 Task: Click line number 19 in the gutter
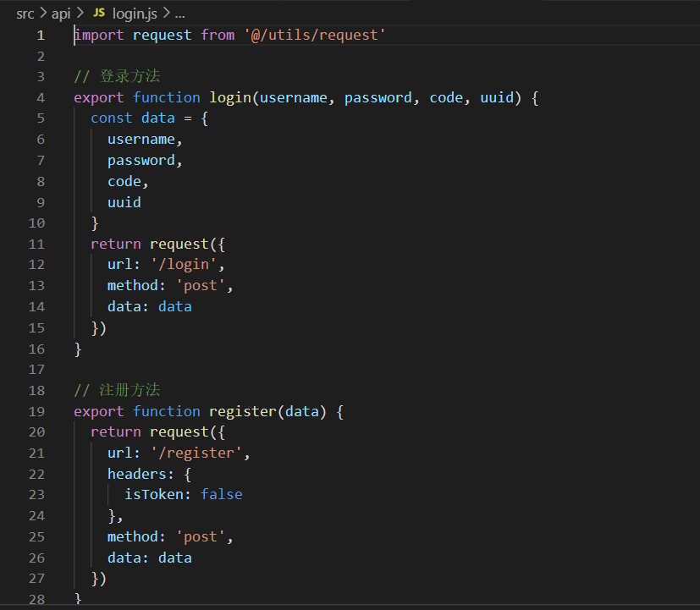36,411
